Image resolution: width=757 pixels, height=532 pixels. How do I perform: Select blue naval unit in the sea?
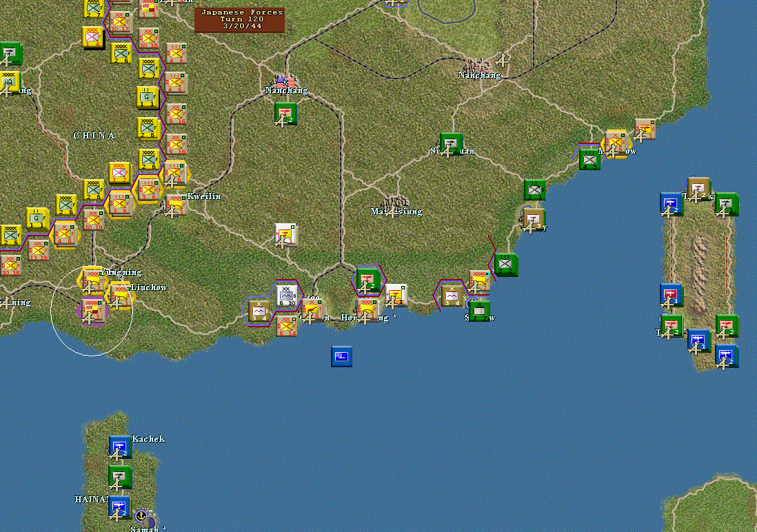tap(341, 357)
